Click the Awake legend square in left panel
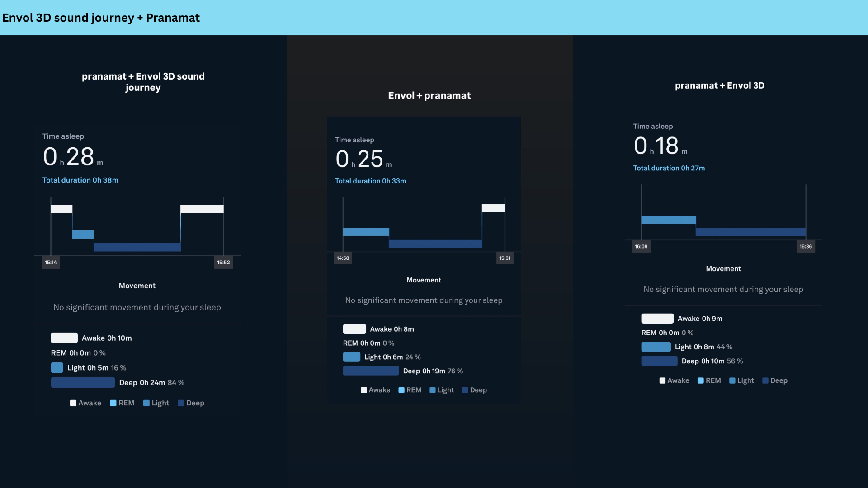The width and height of the screenshot is (868, 488). (x=73, y=403)
